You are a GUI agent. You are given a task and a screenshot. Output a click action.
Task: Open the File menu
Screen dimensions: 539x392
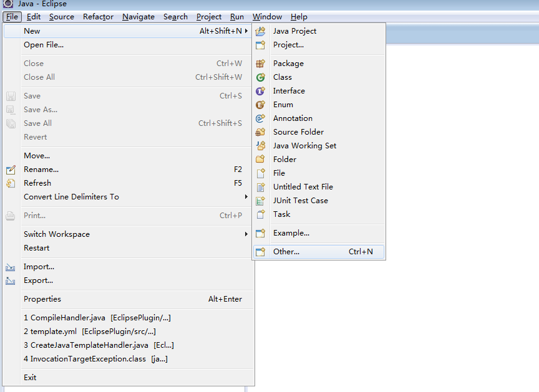point(12,17)
